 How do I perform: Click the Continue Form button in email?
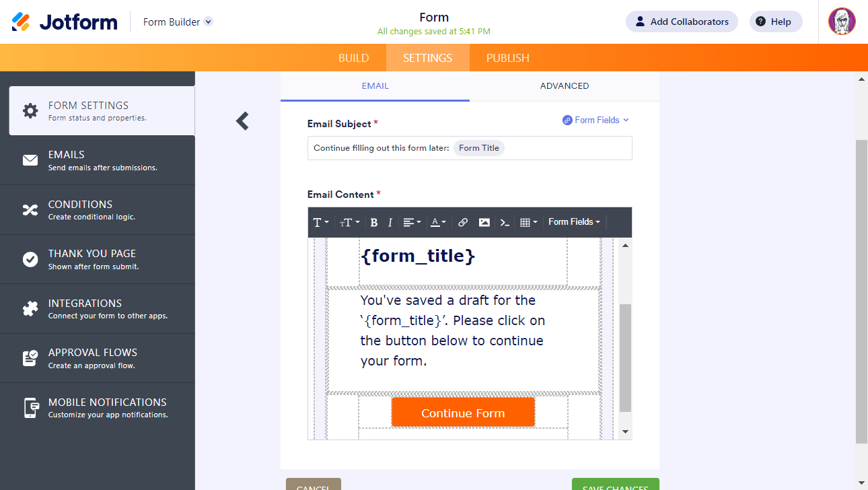pos(463,413)
